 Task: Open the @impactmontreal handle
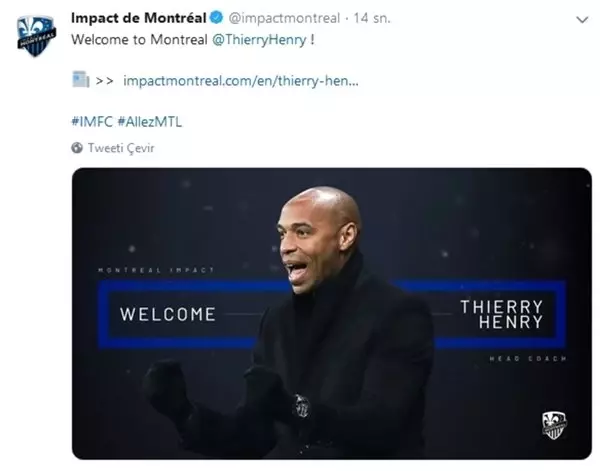pos(284,18)
